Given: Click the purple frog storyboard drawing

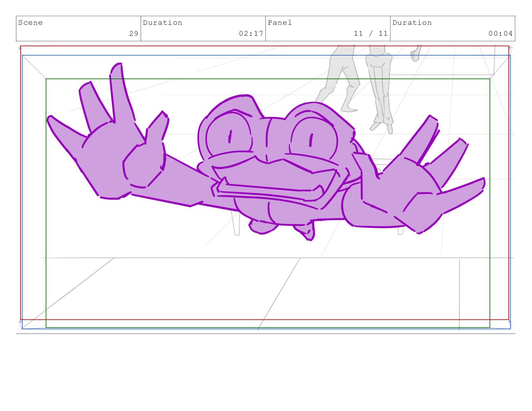Looking at the screenshot, I should (266, 152).
